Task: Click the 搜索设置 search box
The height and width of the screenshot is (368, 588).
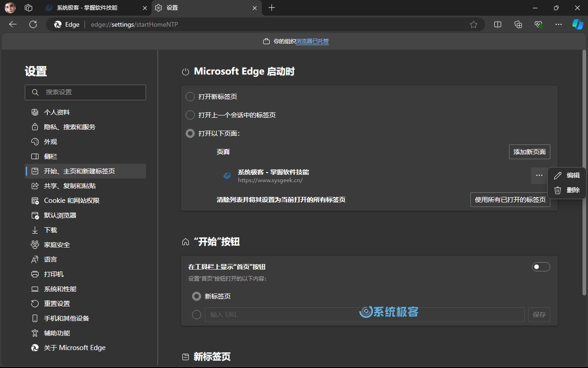Action: pyautogui.click(x=85, y=92)
